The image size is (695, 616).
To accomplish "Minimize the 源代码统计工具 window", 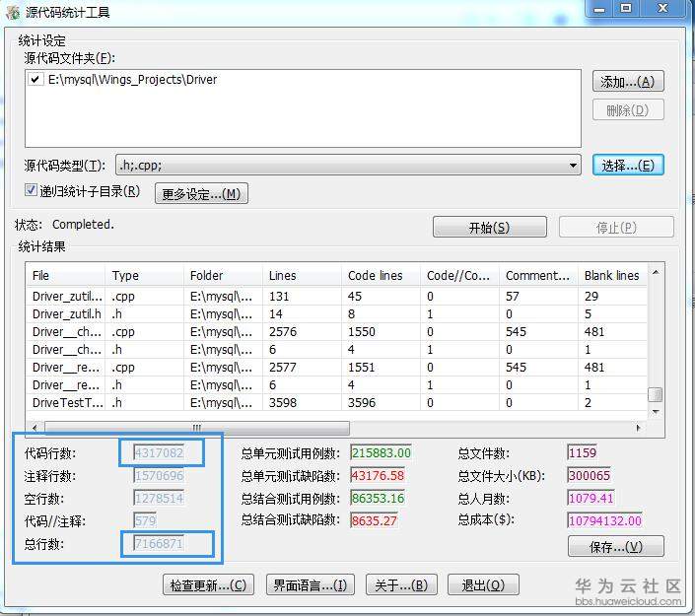I will pyautogui.click(x=599, y=9).
